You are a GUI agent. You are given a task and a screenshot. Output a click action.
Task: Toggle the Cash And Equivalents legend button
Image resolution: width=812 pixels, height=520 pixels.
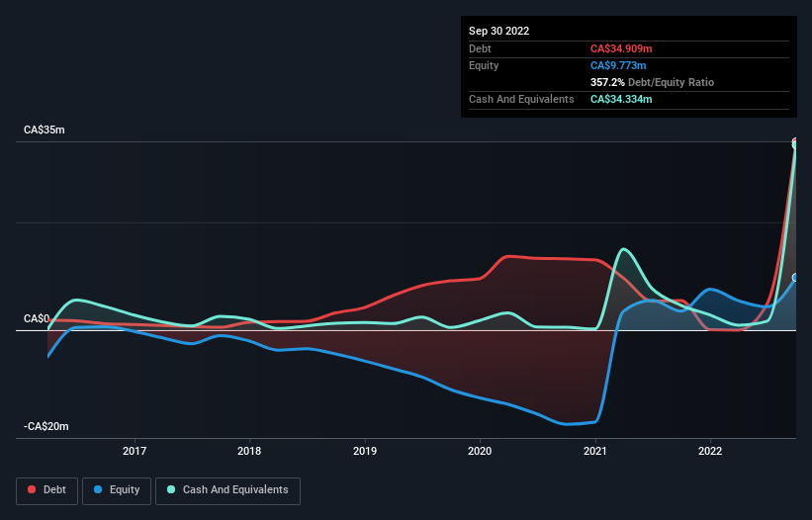coord(227,490)
